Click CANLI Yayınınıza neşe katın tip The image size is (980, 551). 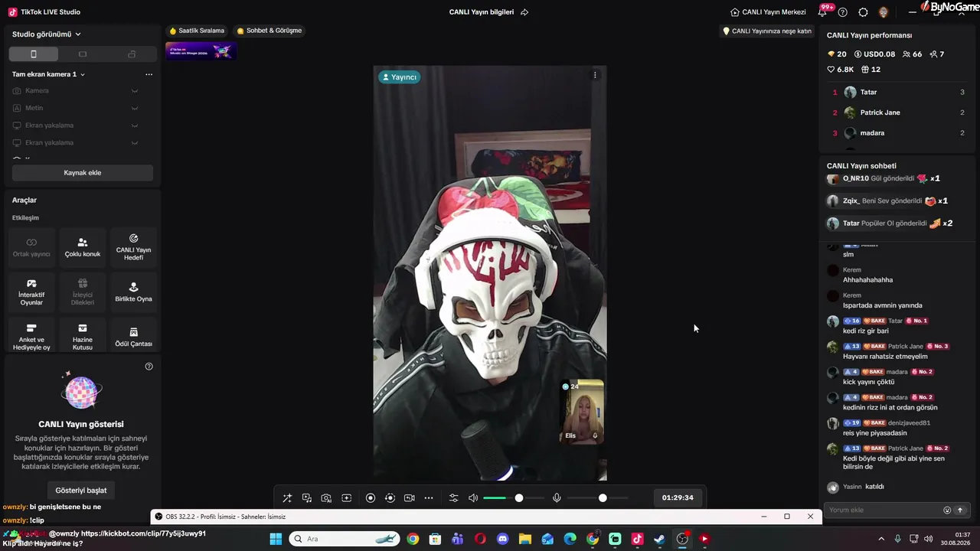click(x=767, y=31)
